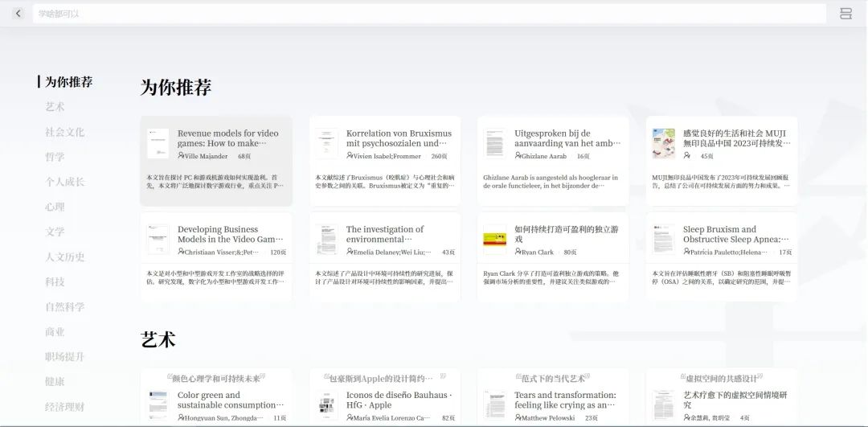The image size is (868, 427).
Task: Click thumbnail of Uitgesproken bij de aanvaarding
Action: tap(495, 143)
